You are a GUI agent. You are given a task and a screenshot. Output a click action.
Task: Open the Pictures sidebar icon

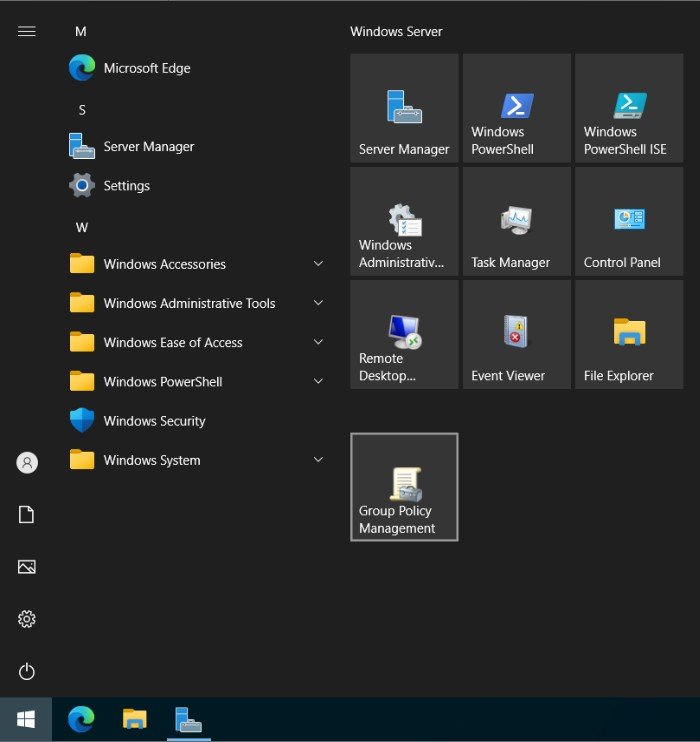[27, 566]
